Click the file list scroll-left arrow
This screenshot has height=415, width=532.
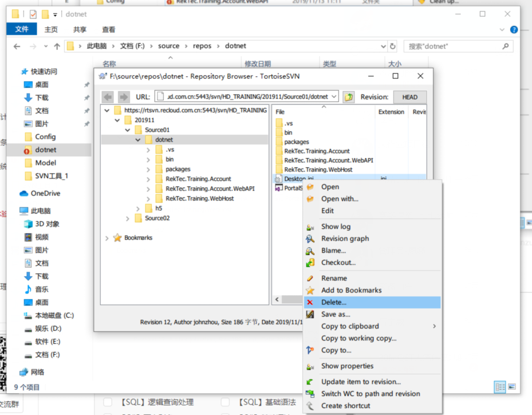[277, 299]
